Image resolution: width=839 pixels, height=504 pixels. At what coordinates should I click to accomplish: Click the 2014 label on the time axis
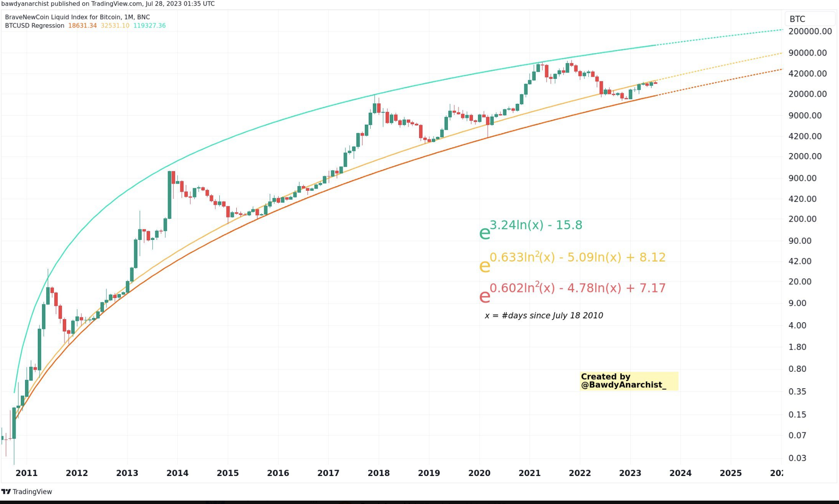tap(177, 473)
